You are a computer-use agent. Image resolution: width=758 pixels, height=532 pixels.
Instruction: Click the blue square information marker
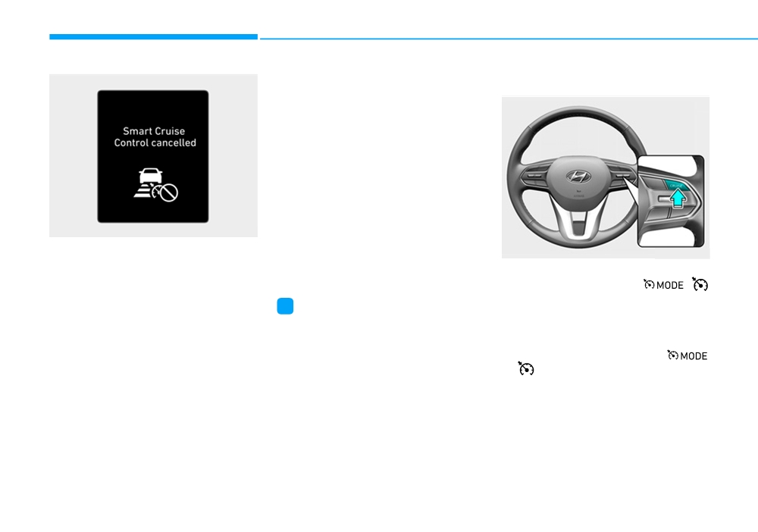point(285,306)
